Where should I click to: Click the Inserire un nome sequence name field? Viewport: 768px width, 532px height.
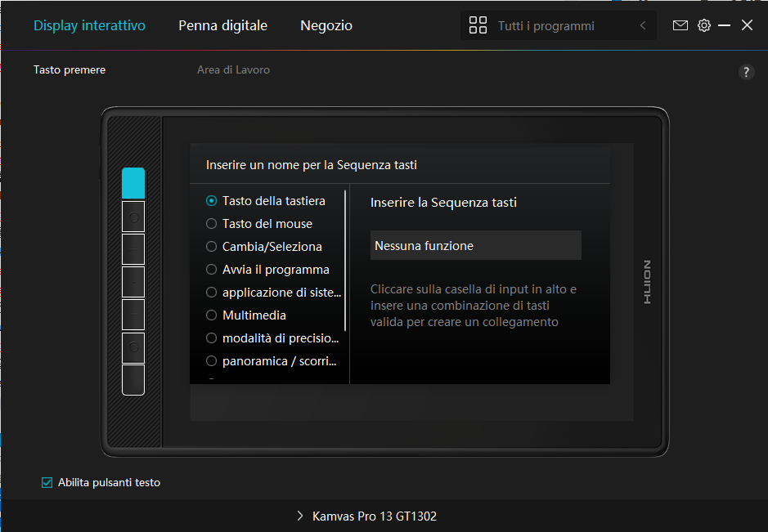pyautogui.click(x=399, y=165)
